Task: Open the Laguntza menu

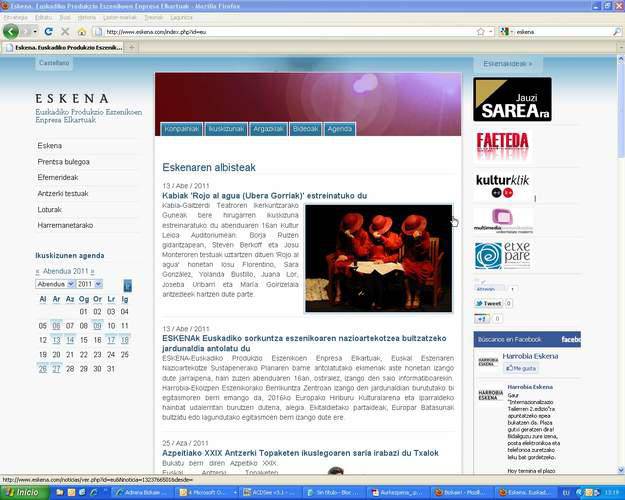Action: coord(181,18)
